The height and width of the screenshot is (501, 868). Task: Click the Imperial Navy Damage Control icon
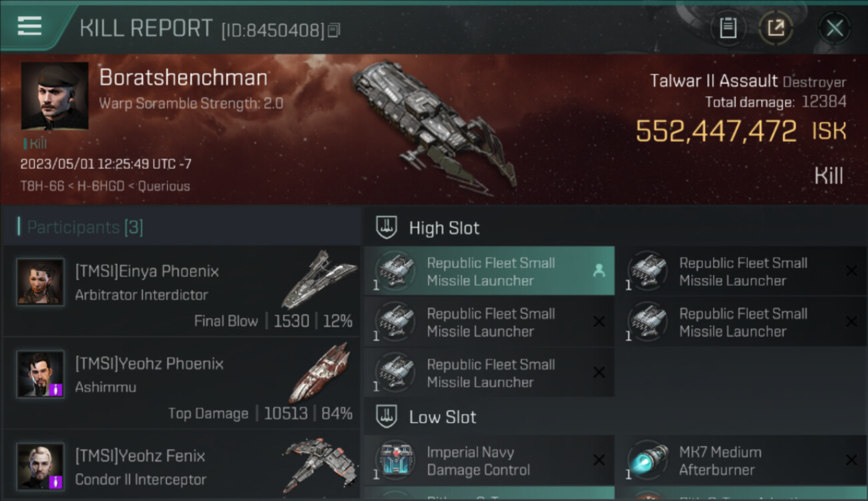coord(395,460)
